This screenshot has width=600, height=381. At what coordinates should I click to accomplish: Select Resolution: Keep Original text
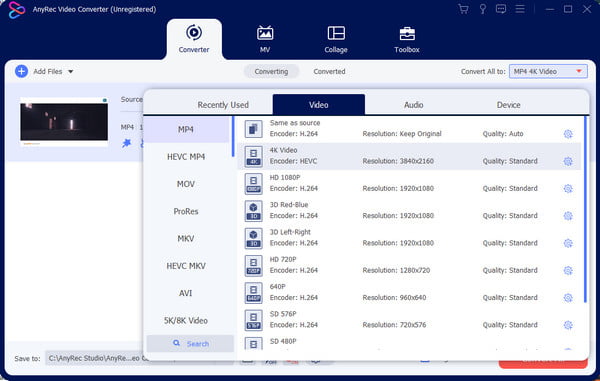(402, 134)
